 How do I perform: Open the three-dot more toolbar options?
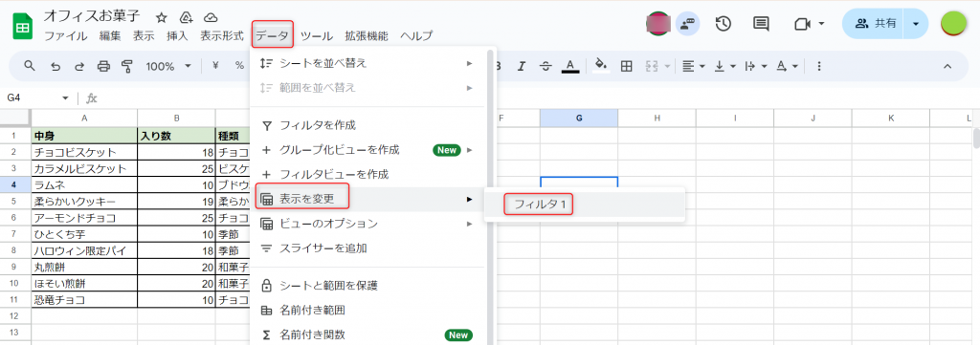pyautogui.click(x=819, y=66)
